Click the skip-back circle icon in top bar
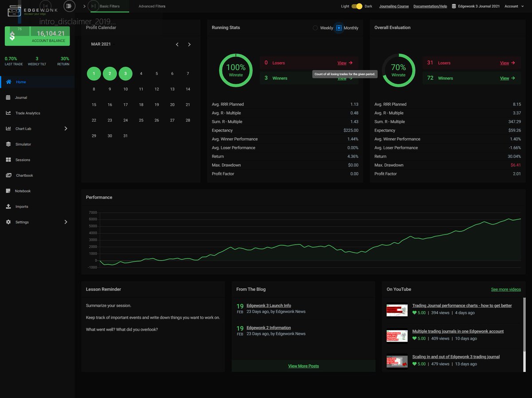This screenshot has height=398, width=532. tap(45, 6)
